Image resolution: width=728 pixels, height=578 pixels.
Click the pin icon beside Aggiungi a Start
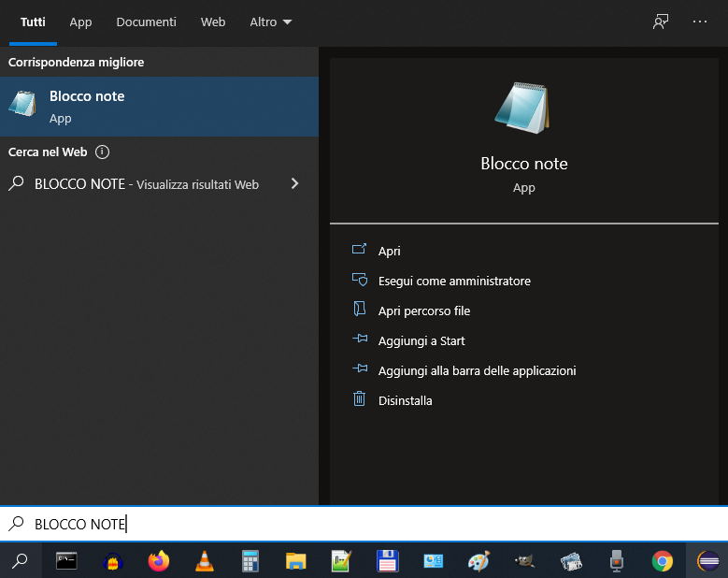pyautogui.click(x=360, y=339)
